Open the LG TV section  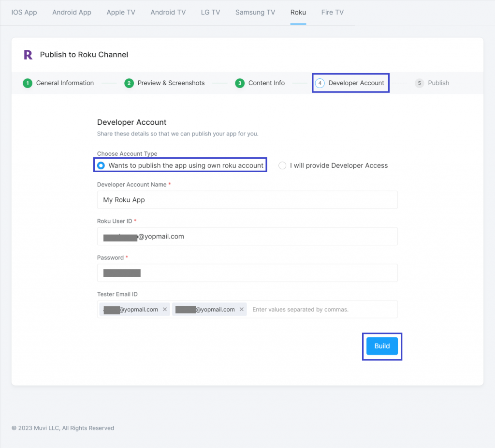[x=210, y=12]
